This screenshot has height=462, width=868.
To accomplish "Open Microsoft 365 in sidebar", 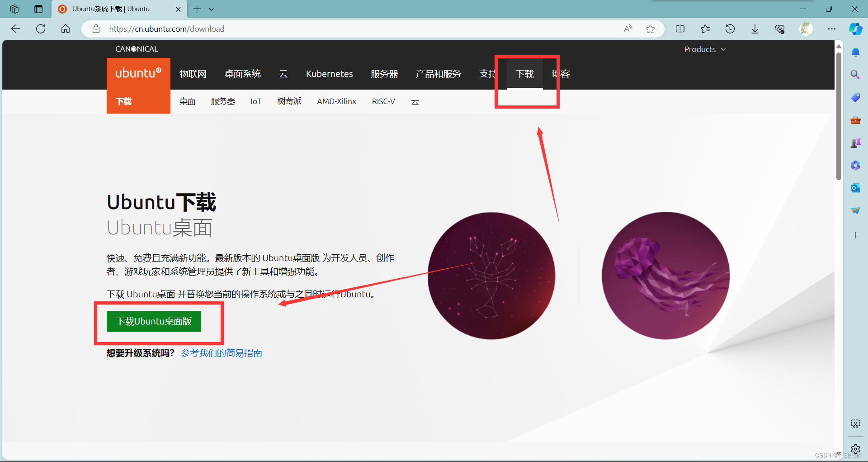I will pos(855,166).
